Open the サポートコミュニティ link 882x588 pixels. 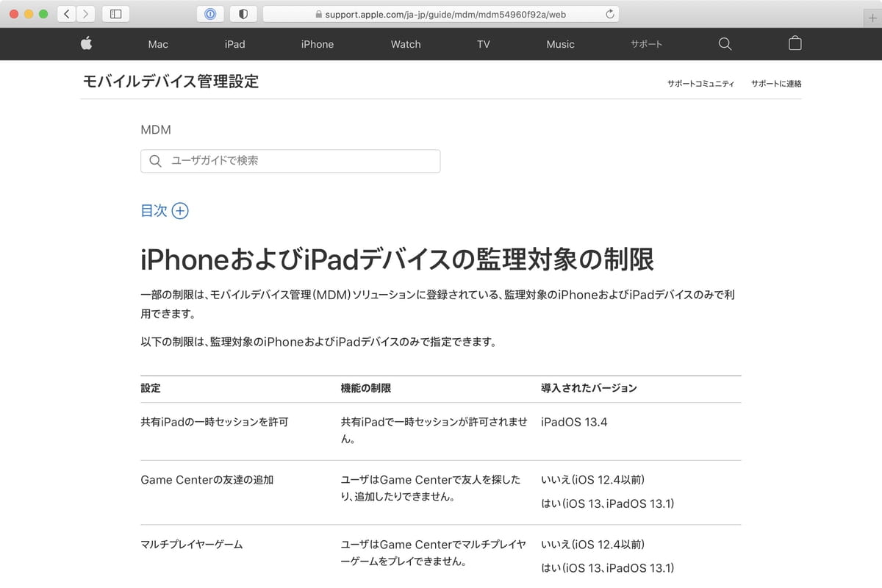pos(700,84)
